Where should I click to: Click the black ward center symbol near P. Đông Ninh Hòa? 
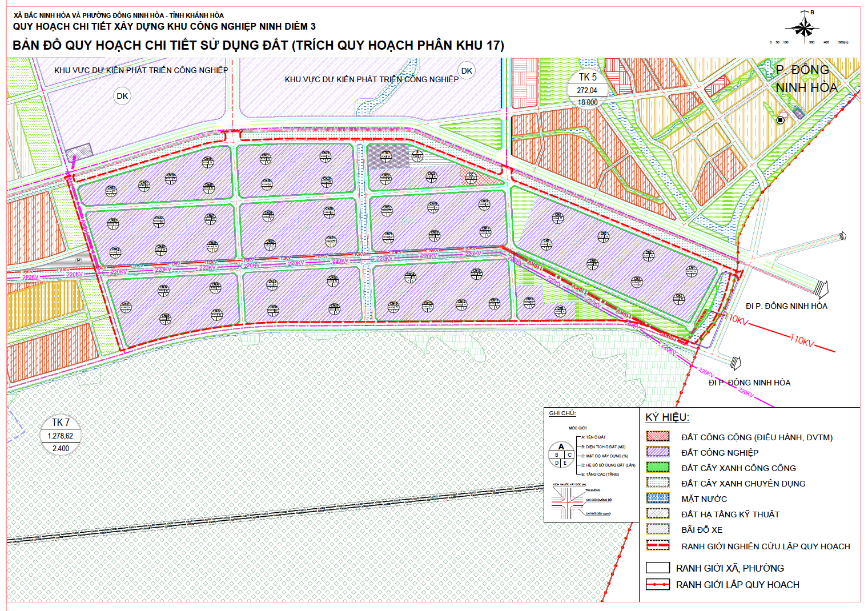(780, 120)
